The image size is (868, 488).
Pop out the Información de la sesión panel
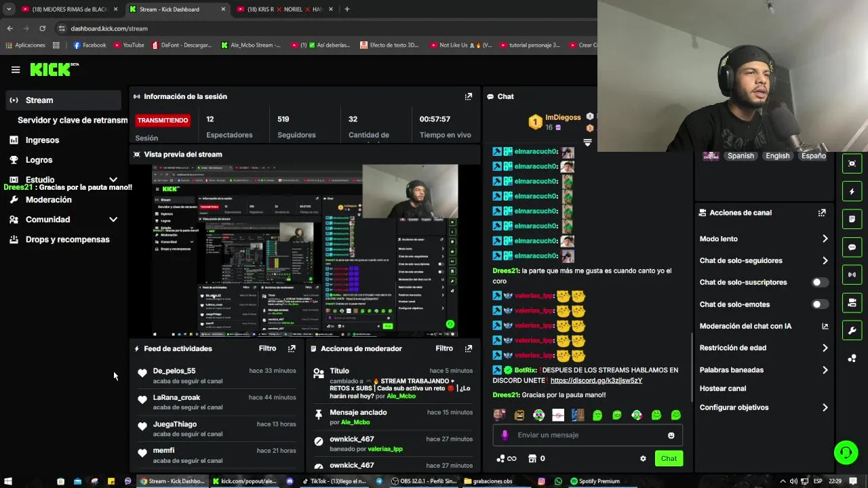[468, 97]
